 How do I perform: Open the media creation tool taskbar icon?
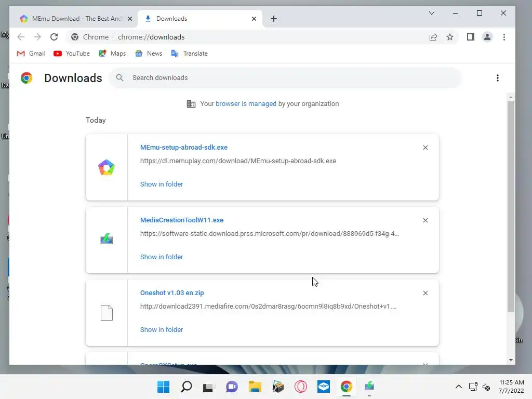point(369,386)
